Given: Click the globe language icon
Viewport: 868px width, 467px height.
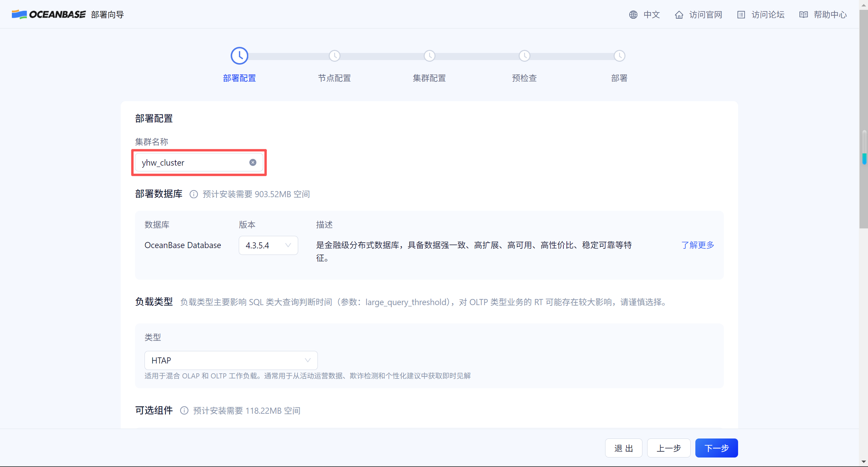Looking at the screenshot, I should pos(633,15).
